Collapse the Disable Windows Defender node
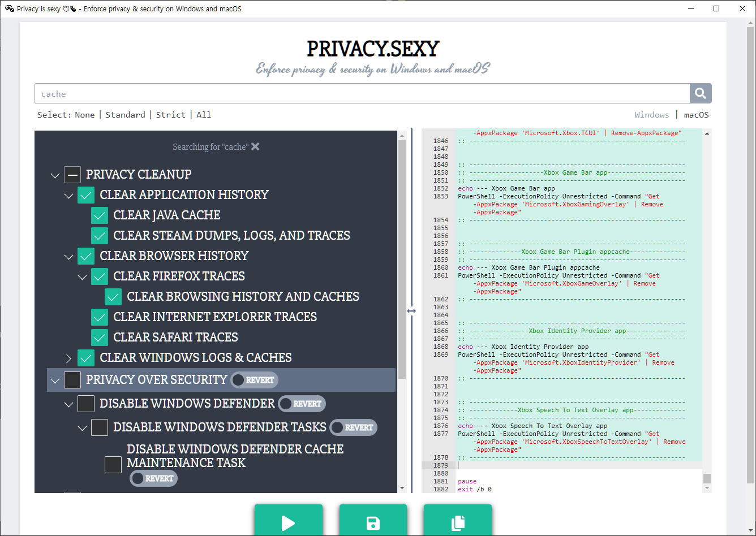Image resolution: width=756 pixels, height=536 pixels. 68,404
